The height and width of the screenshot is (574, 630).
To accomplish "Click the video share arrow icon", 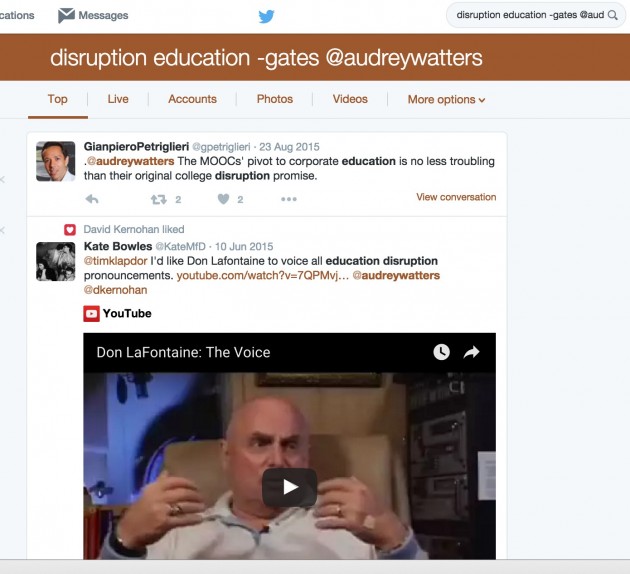I will click(472, 352).
